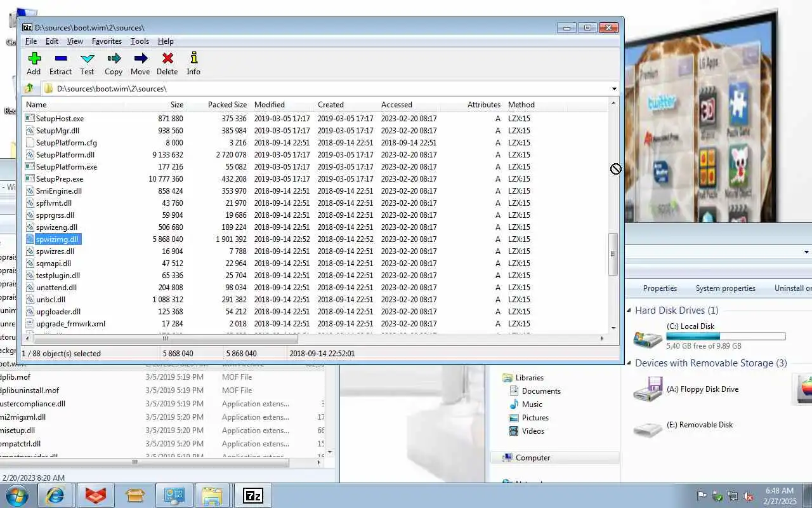Open the File menu
The width and height of the screenshot is (812, 508).
[x=30, y=41]
